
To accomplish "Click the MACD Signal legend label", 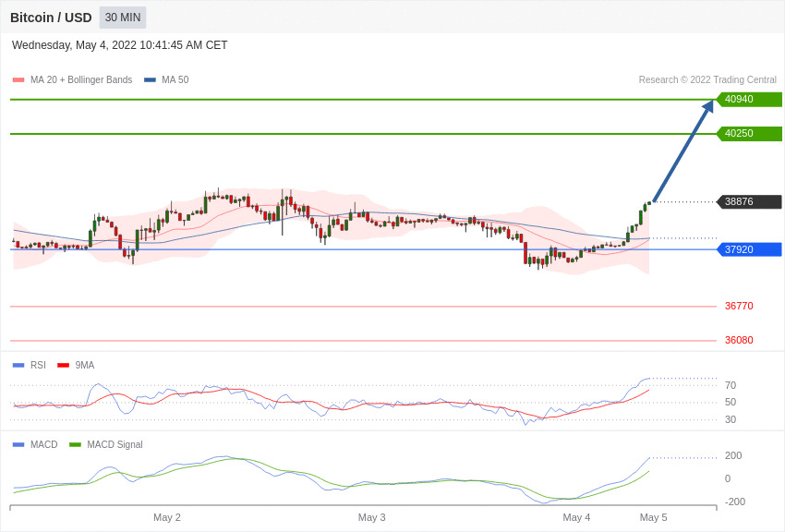I will click(x=115, y=445).
